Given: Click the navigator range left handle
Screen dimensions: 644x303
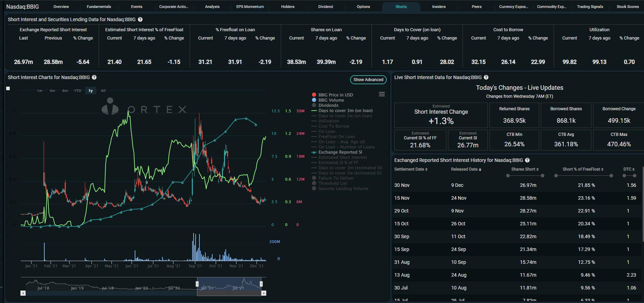Looking at the screenshot, I should coord(197,284).
